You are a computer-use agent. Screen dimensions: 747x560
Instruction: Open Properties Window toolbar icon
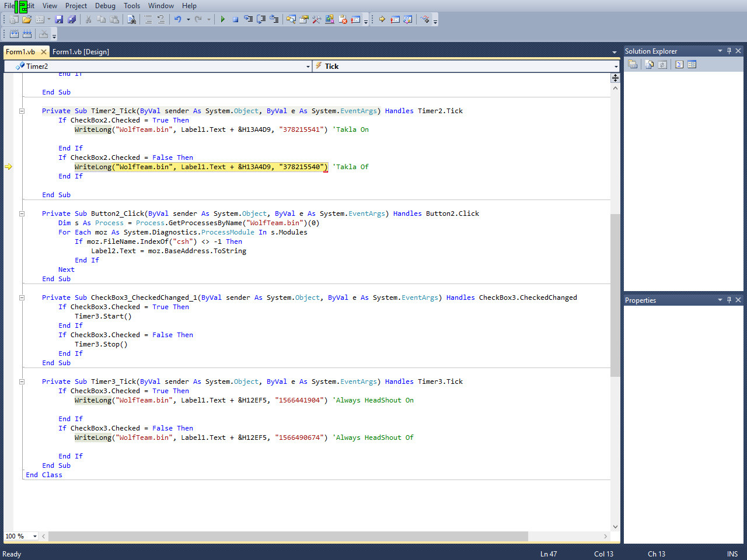pos(303,19)
